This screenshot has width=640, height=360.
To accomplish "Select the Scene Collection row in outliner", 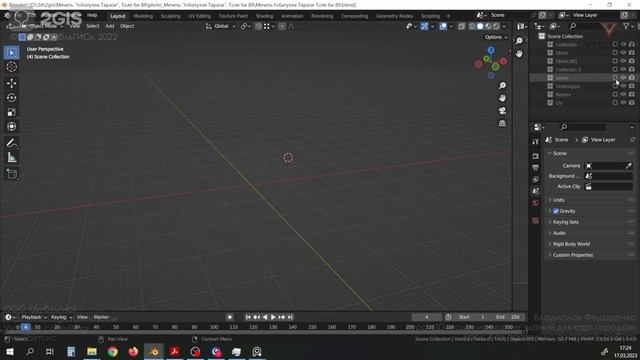I will (584, 36).
